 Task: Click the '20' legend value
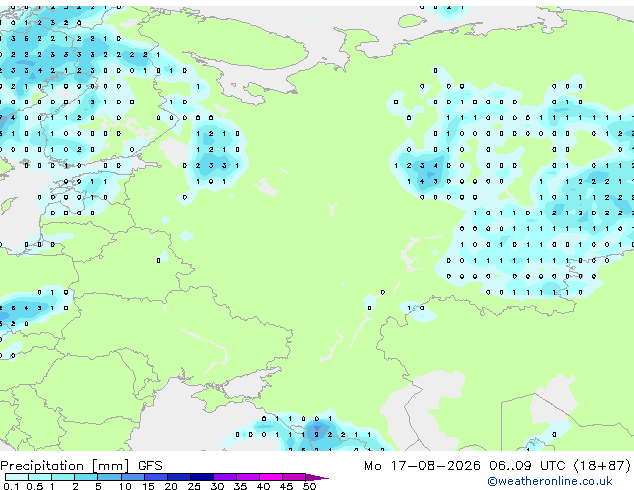(171, 486)
